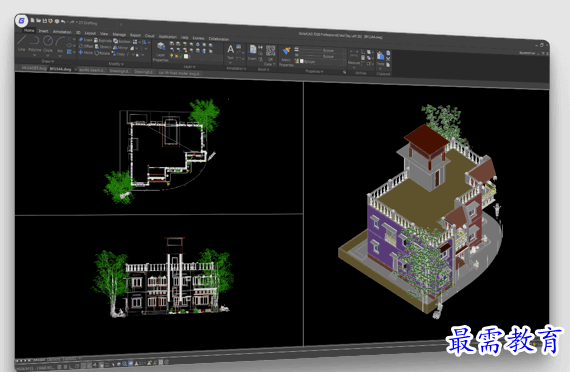Screen dimensions: 570x372
Task: Click the Boolean tool
Action: 122,41
